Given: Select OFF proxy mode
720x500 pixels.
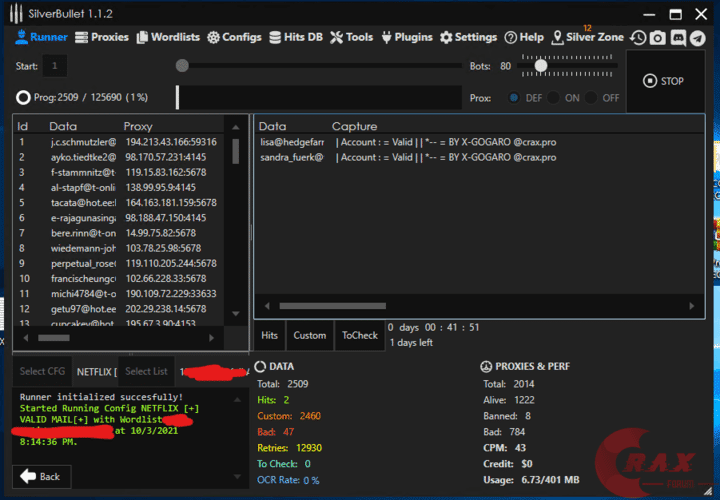Looking at the screenshot, I should coord(591,98).
